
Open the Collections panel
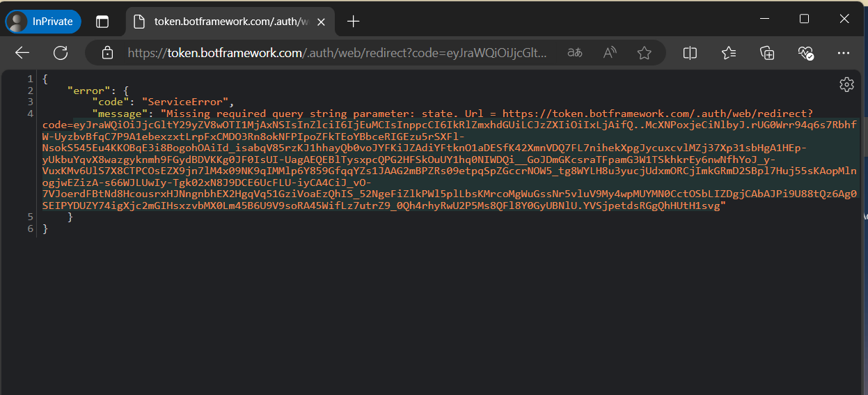tap(767, 53)
